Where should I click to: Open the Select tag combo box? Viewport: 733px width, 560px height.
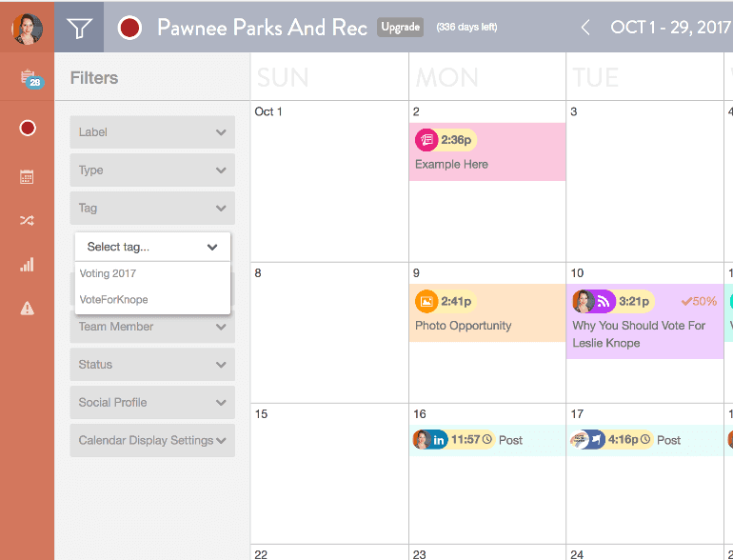pos(152,247)
